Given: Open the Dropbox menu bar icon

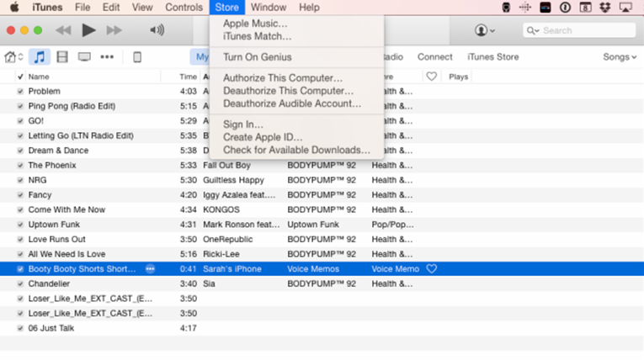Looking at the screenshot, I should 605,8.
